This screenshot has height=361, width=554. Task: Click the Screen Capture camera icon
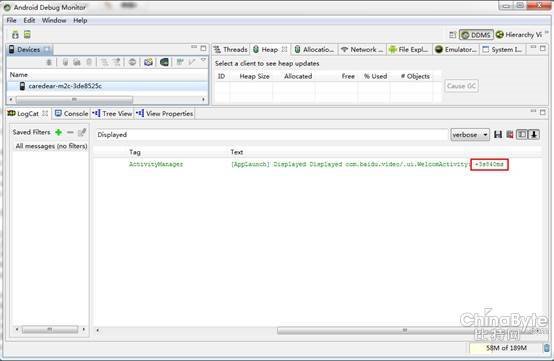tap(148, 63)
